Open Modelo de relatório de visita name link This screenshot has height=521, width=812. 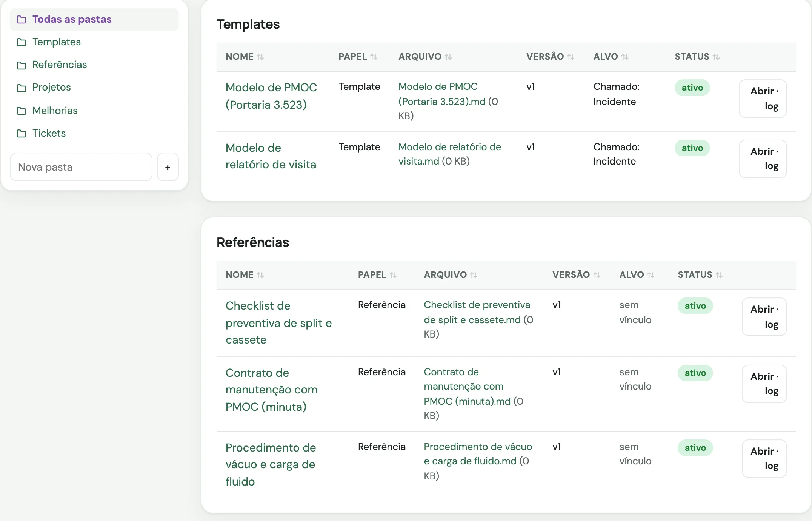(x=271, y=156)
